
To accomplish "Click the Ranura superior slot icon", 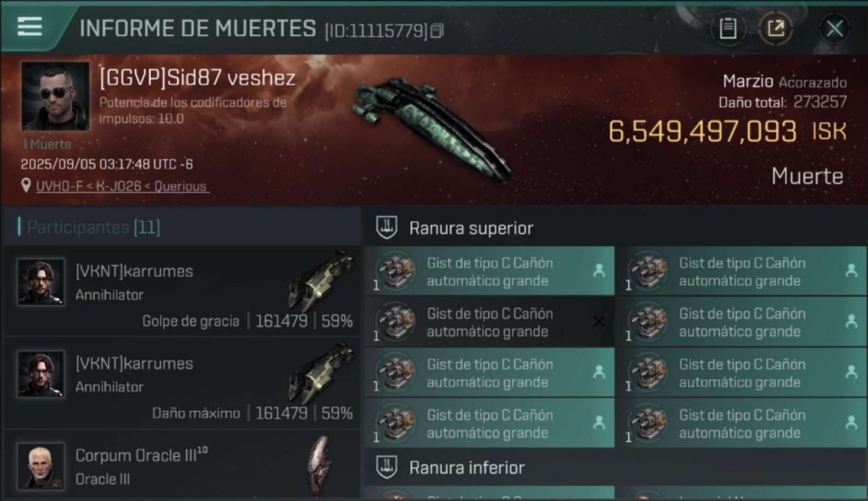I will pyautogui.click(x=387, y=228).
